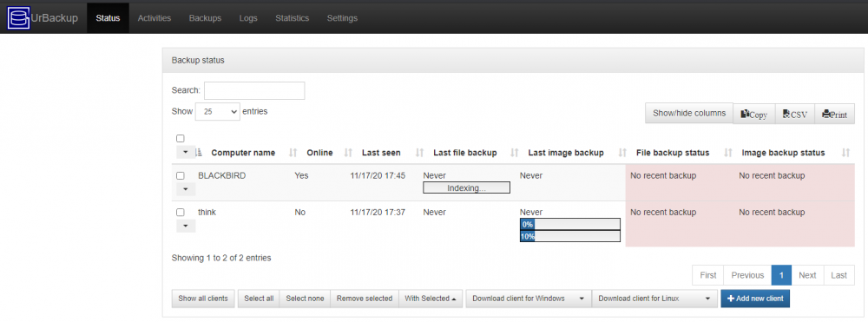The image size is (868, 322).
Task: Click Select all button
Action: [259, 299]
